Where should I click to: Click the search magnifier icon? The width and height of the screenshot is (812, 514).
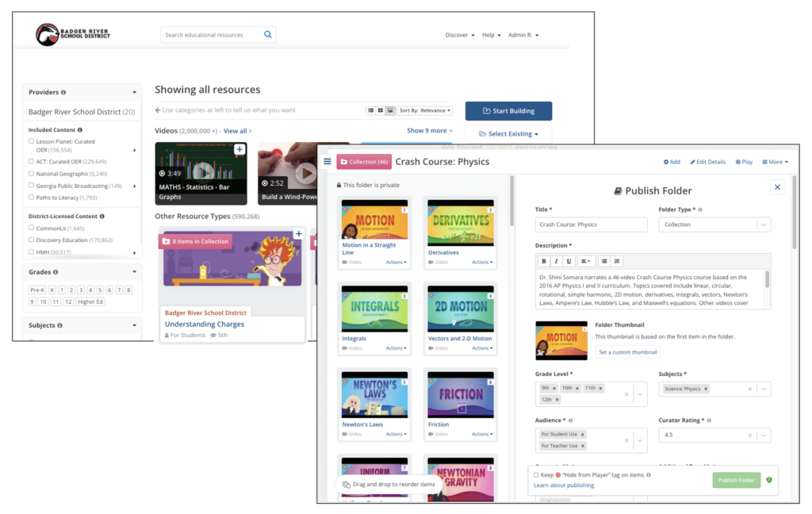coord(268,34)
